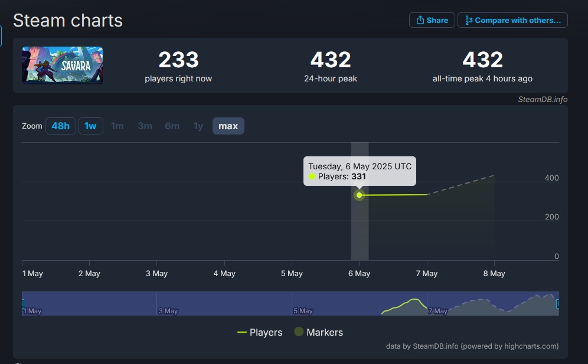Image resolution: width=588 pixels, height=364 pixels.
Task: Click the share icon in Share button
Action: coord(420,20)
